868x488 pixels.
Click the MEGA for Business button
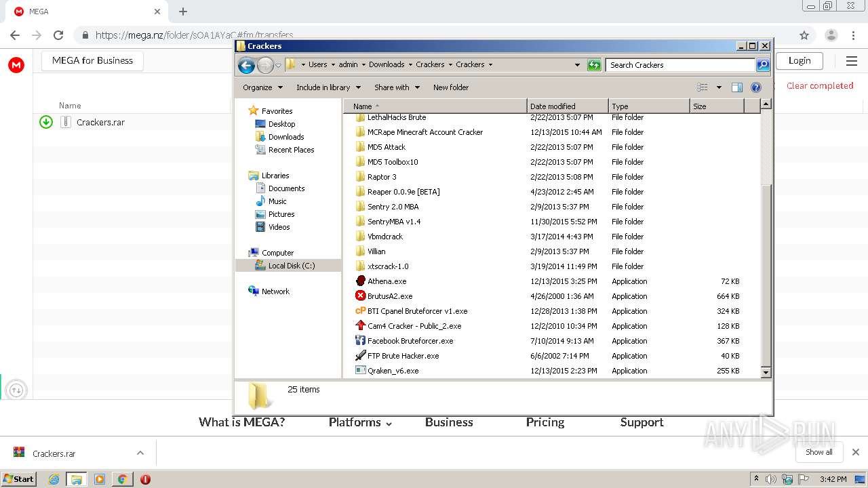93,60
